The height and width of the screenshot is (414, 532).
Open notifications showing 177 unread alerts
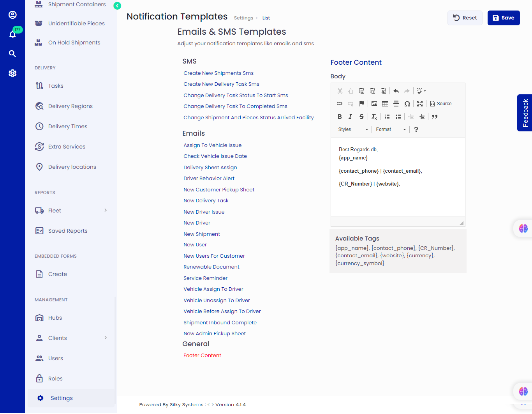click(x=12, y=34)
